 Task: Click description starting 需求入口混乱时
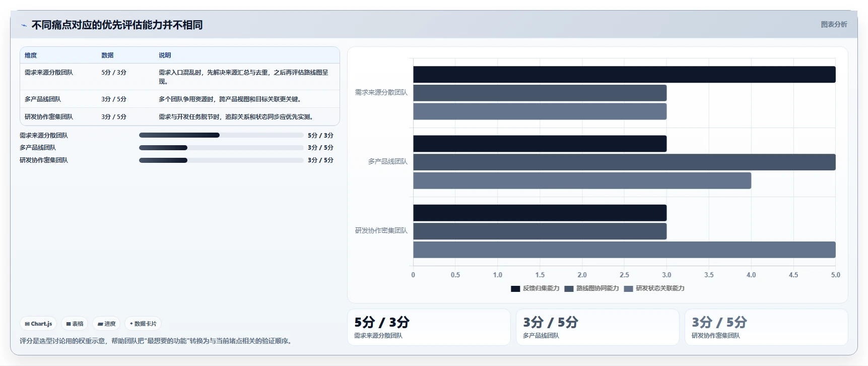(243, 77)
